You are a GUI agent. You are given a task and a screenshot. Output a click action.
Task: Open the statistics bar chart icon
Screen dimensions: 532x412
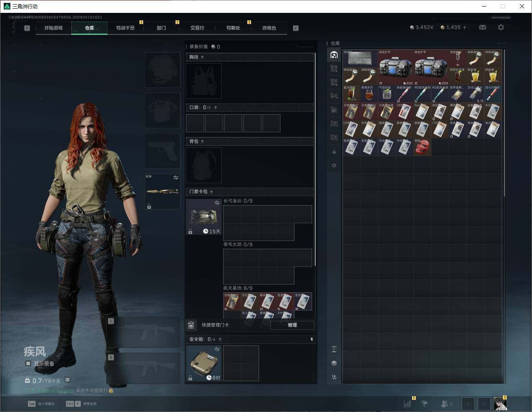(x=408, y=403)
